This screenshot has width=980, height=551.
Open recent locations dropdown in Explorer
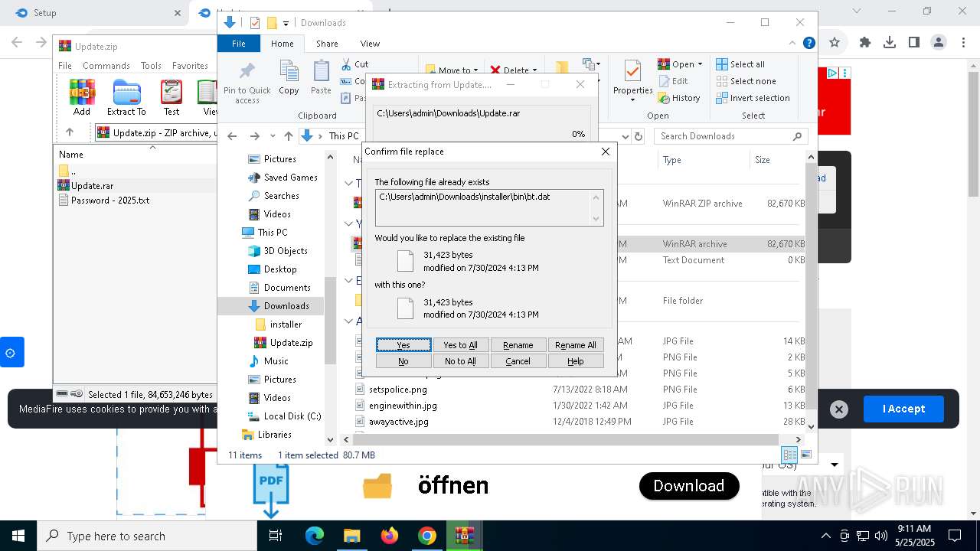point(273,136)
